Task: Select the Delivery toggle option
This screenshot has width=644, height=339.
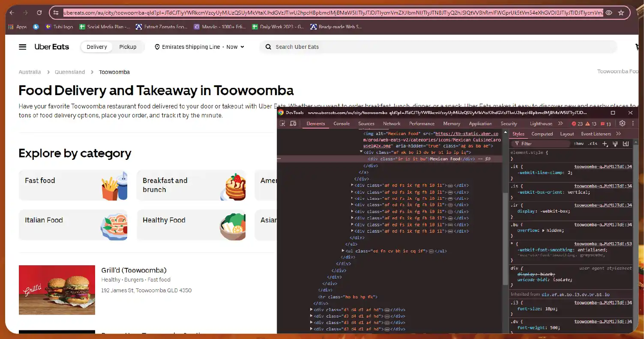Action: [97, 47]
